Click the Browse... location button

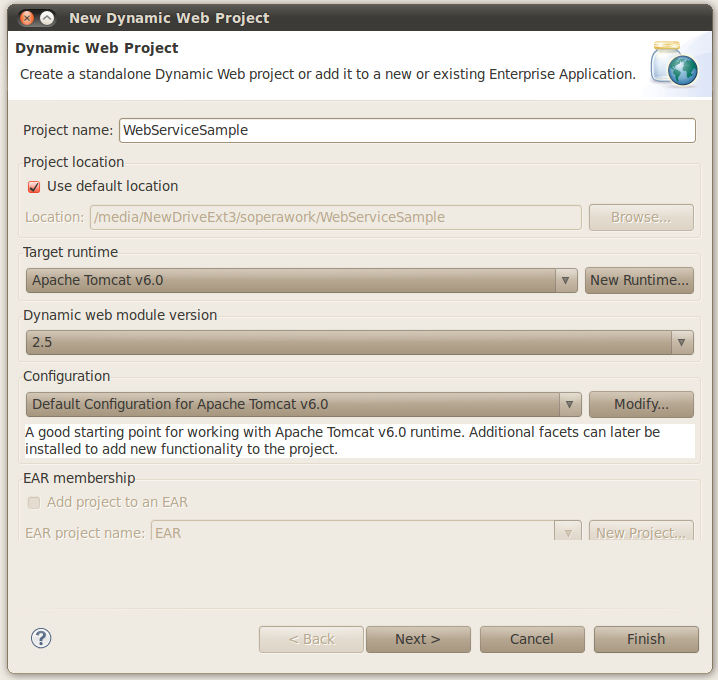(640, 217)
